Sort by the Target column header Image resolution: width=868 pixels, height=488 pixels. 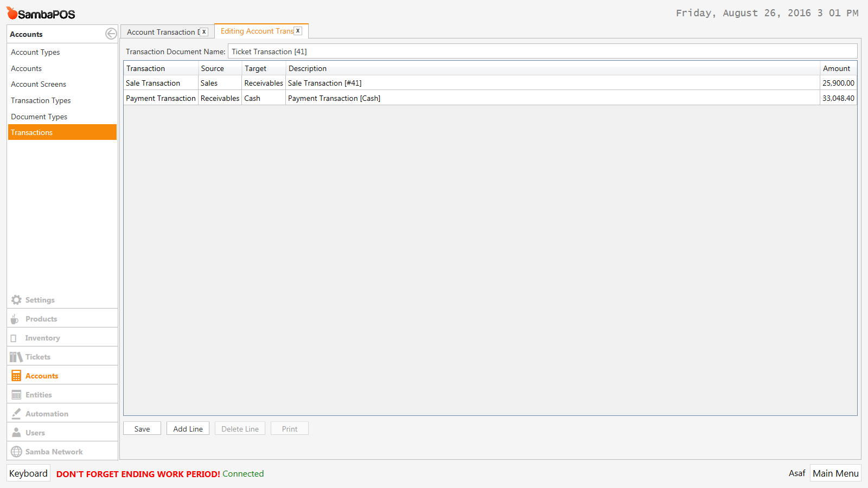pyautogui.click(x=264, y=68)
